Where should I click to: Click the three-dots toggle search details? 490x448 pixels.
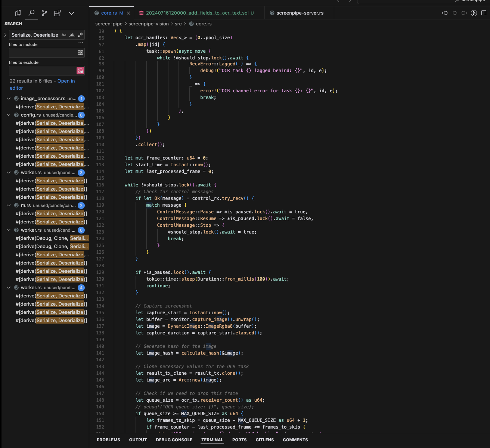pyautogui.click(x=81, y=43)
